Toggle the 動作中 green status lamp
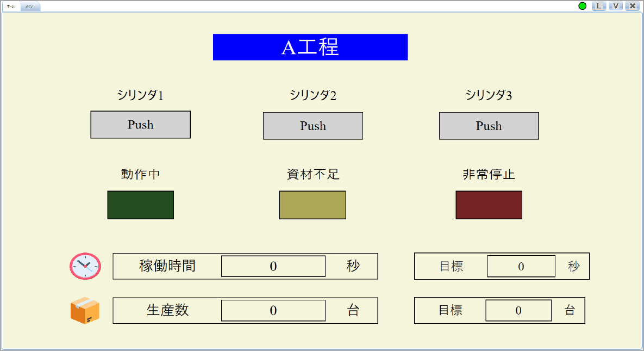 coord(140,205)
